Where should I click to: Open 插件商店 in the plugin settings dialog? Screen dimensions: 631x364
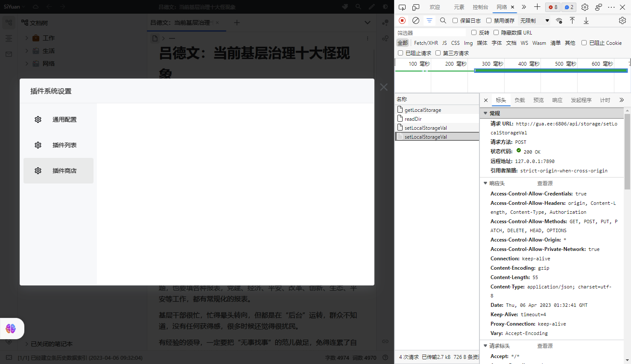pyautogui.click(x=64, y=170)
